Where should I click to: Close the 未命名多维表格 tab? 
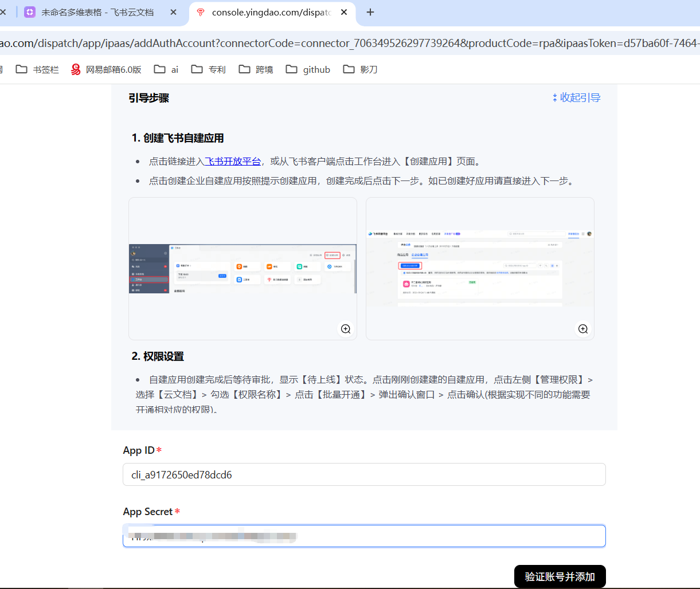click(174, 12)
